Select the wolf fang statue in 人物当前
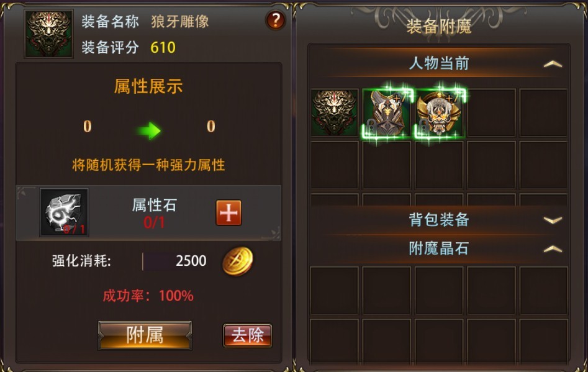 (x=335, y=112)
